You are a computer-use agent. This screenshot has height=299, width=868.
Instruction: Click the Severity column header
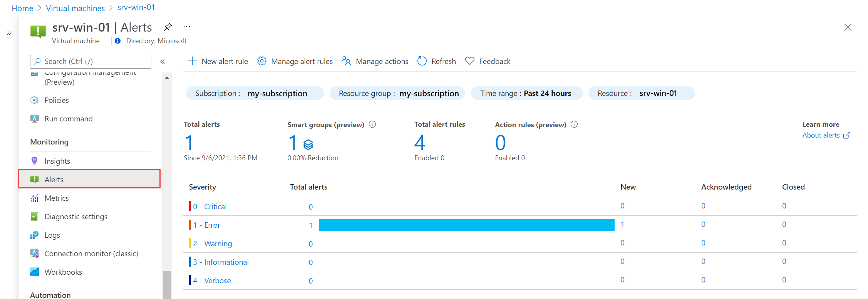coord(203,187)
